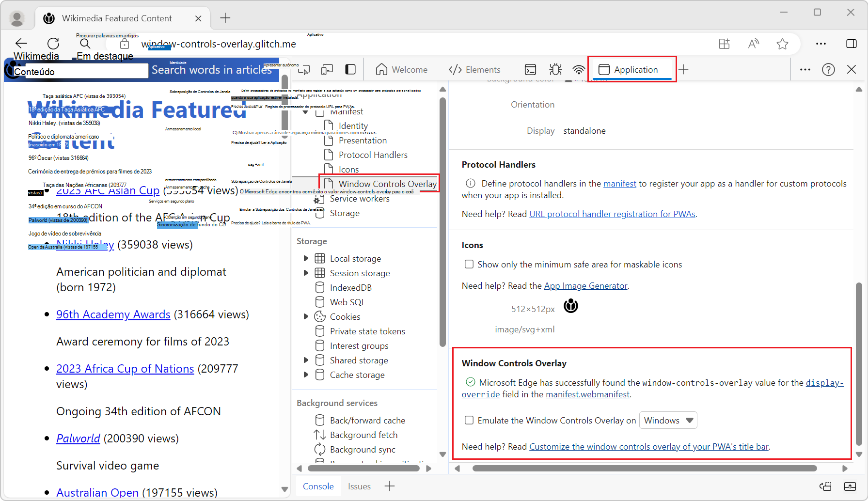This screenshot has width=868, height=501.
Task: Select the Wikimedia Featured Content browser tab
Action: (x=123, y=18)
